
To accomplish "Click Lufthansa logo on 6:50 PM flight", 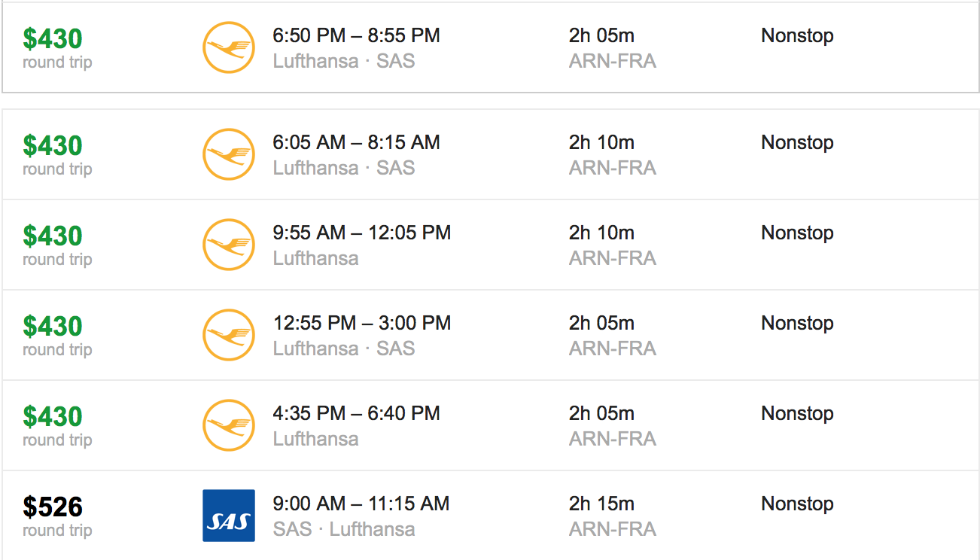I will click(x=229, y=47).
